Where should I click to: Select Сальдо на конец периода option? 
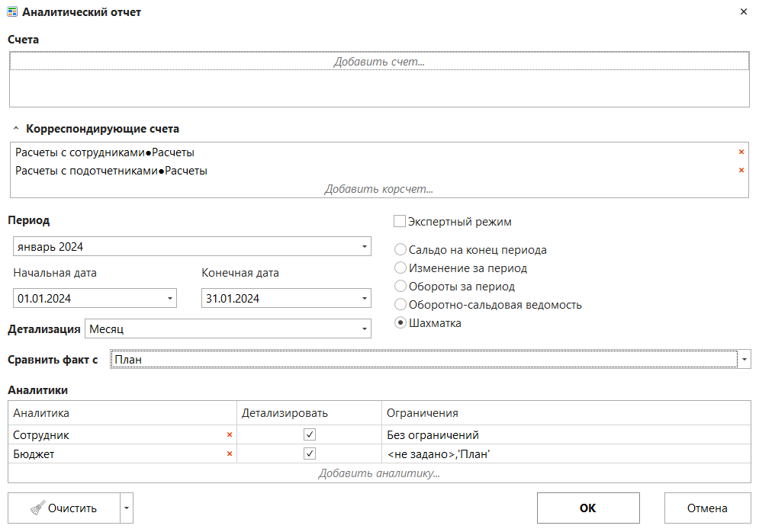pyautogui.click(x=400, y=250)
